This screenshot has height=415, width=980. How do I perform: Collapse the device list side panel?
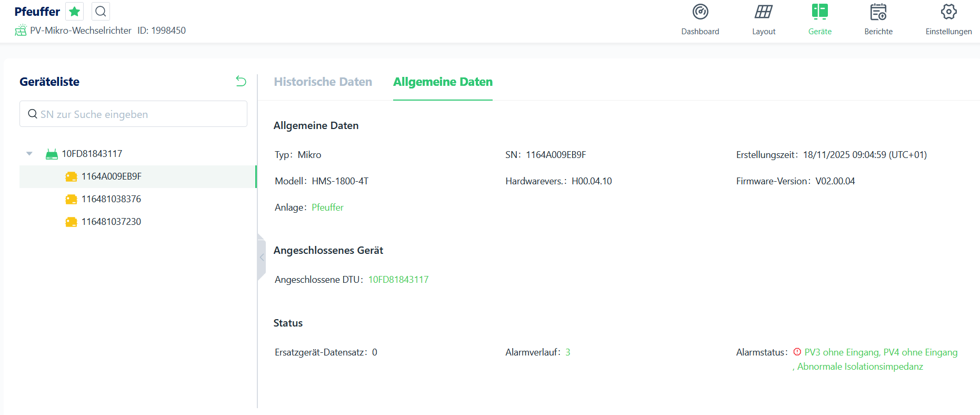(262, 258)
